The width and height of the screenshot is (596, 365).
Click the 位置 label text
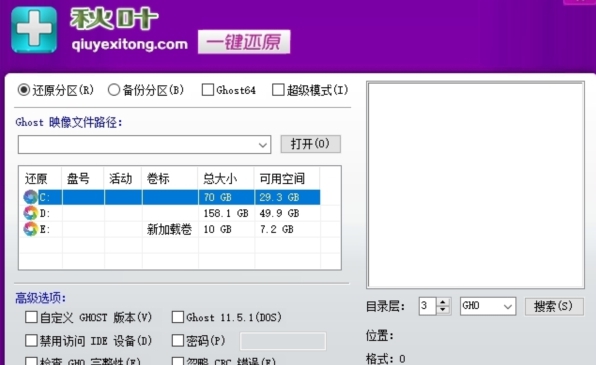click(379, 336)
